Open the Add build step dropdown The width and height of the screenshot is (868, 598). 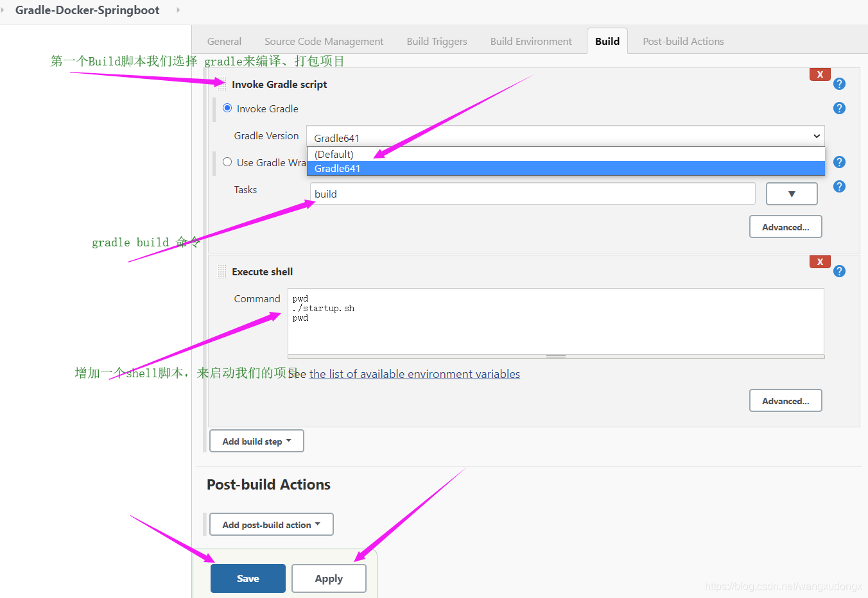[257, 441]
